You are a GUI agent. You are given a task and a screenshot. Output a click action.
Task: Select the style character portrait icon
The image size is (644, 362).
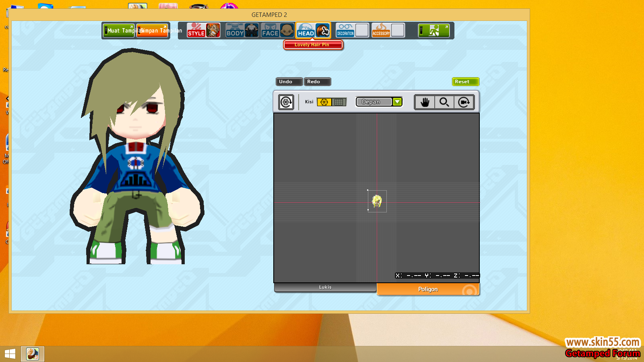pyautogui.click(x=213, y=30)
